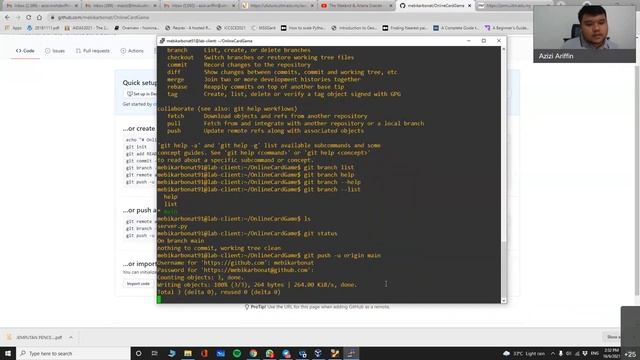
Task: Click the Username for github.com prompt line
Action: pyautogui.click(x=236, y=263)
